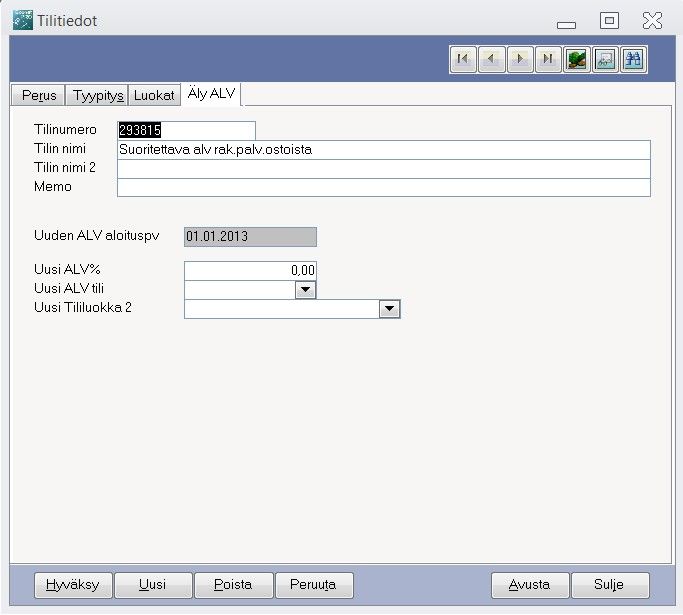Viewport: 683px width, 615px height.
Task: Click the Sulje button
Action: tap(610, 585)
